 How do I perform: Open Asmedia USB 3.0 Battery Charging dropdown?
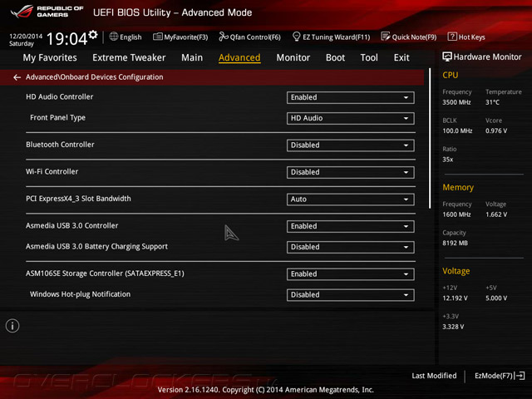click(x=350, y=247)
